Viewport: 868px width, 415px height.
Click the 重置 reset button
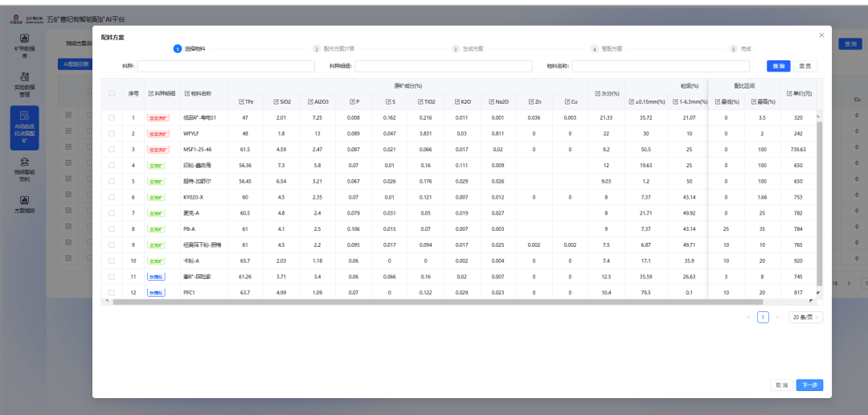click(x=805, y=66)
